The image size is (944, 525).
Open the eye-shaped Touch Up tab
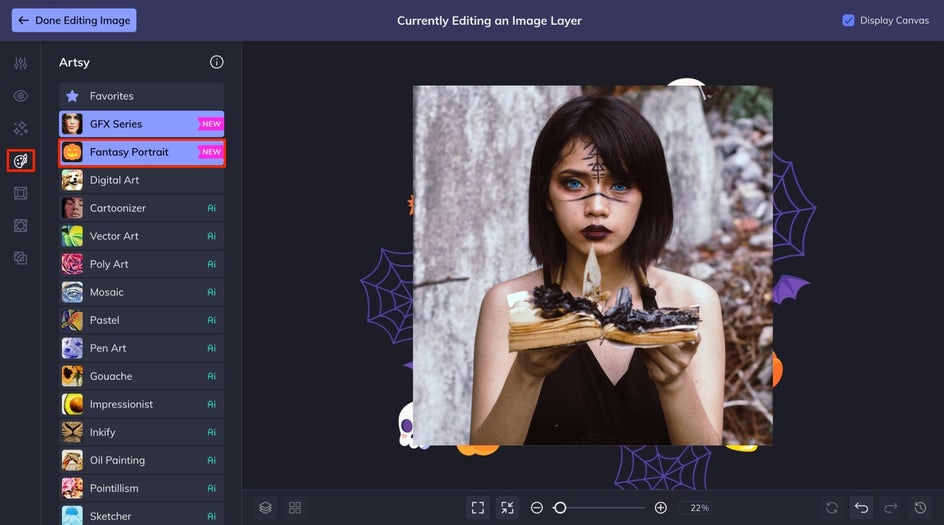pyautogui.click(x=20, y=96)
